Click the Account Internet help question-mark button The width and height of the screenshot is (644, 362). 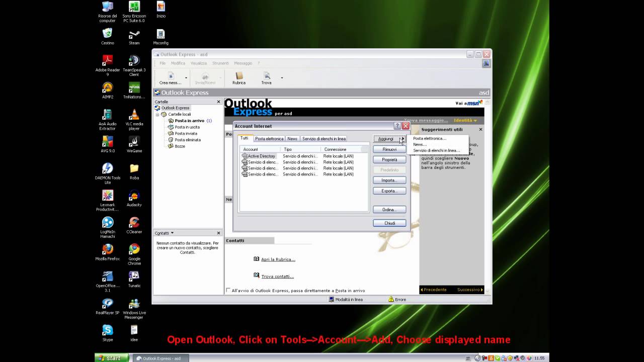point(397,126)
